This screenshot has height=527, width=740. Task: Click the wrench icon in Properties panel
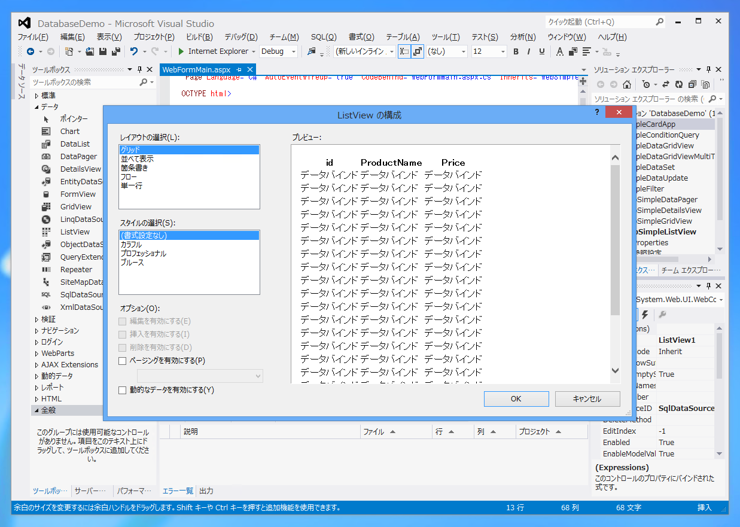pos(662,314)
